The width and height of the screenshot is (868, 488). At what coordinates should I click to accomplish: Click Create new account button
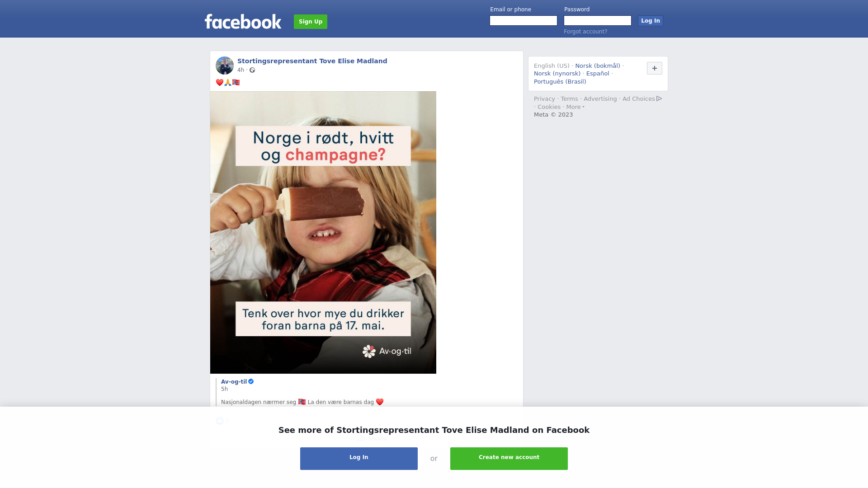coord(509,459)
